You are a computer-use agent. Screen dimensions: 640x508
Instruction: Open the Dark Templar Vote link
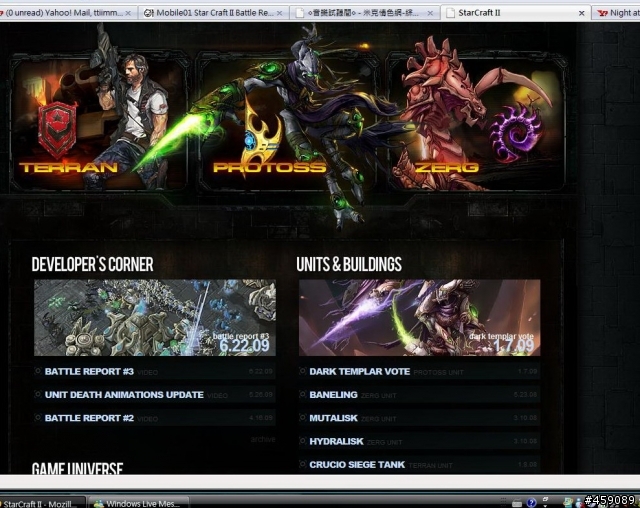point(360,371)
